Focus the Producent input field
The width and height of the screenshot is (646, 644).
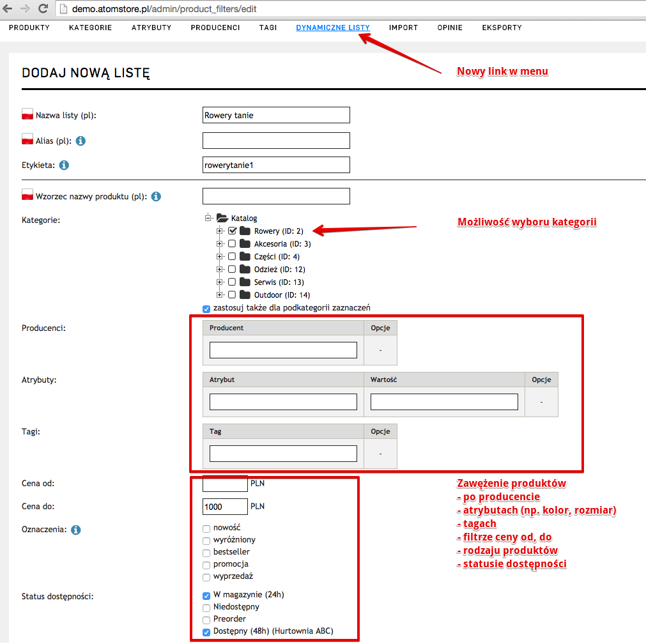pyautogui.click(x=283, y=350)
